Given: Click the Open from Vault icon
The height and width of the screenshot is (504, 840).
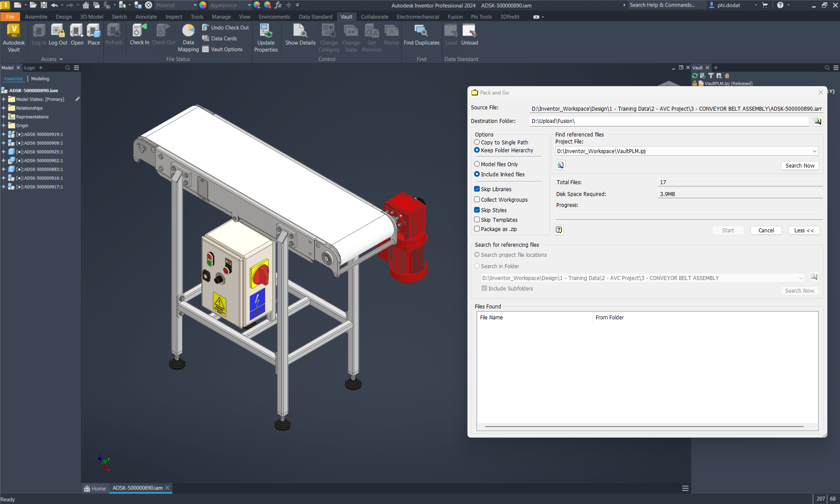Looking at the screenshot, I should click(x=77, y=35).
